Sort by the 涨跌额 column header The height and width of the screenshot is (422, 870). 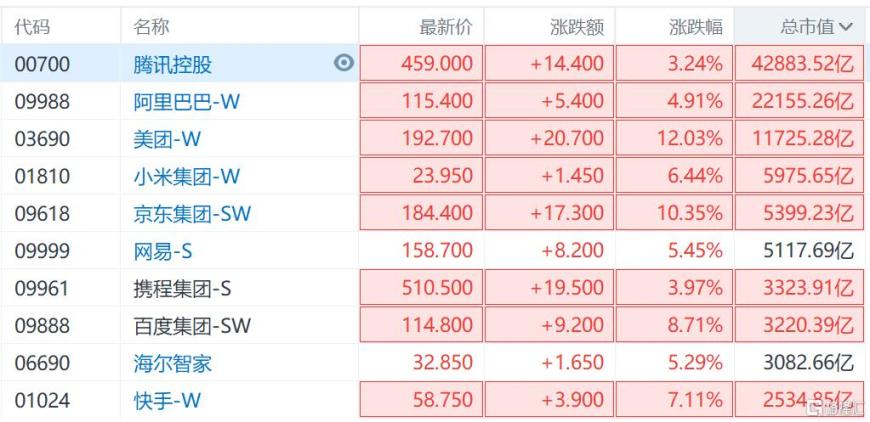577,28
